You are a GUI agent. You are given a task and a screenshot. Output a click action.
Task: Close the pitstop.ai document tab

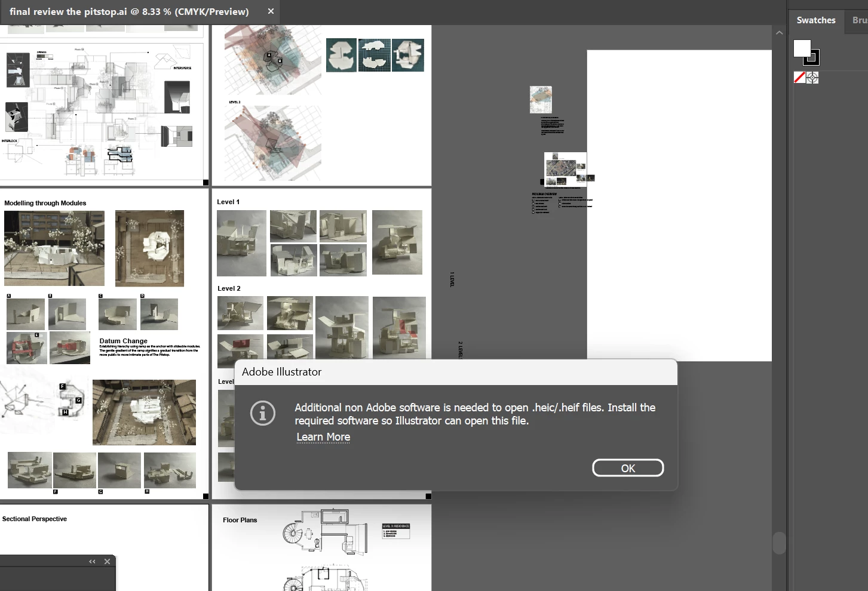point(271,11)
